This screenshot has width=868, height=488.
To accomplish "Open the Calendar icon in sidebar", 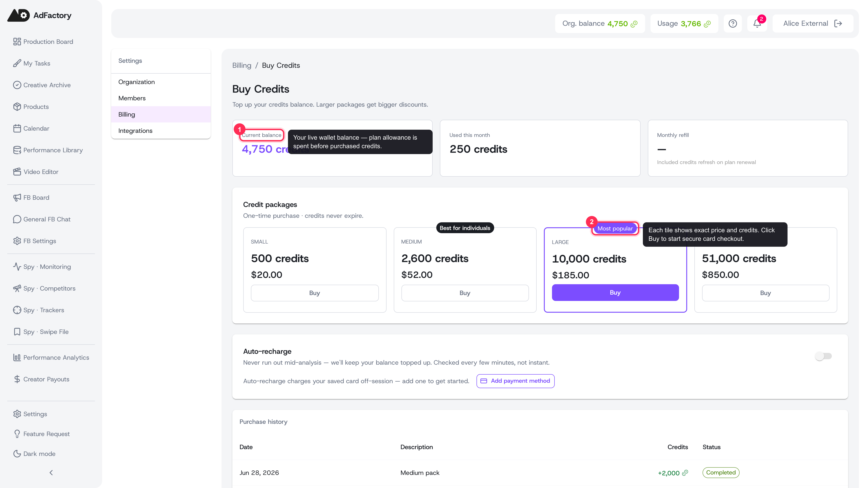I will [x=17, y=128].
